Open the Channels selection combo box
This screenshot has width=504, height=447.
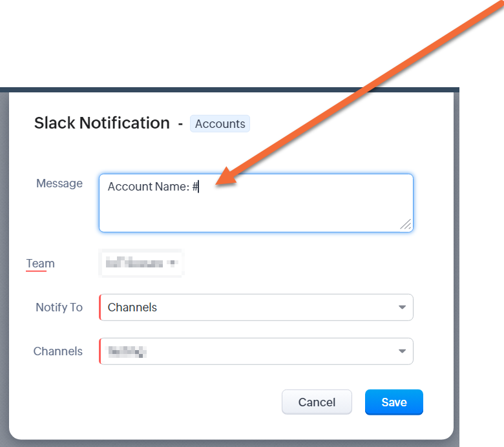coord(256,351)
